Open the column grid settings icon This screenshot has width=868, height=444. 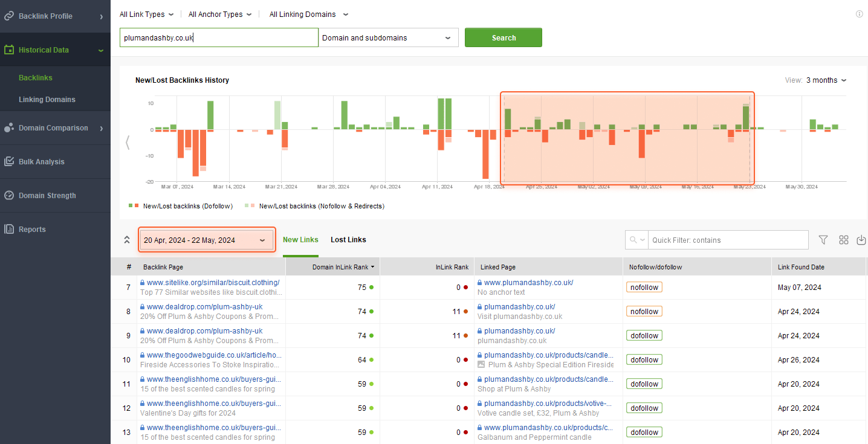844,240
